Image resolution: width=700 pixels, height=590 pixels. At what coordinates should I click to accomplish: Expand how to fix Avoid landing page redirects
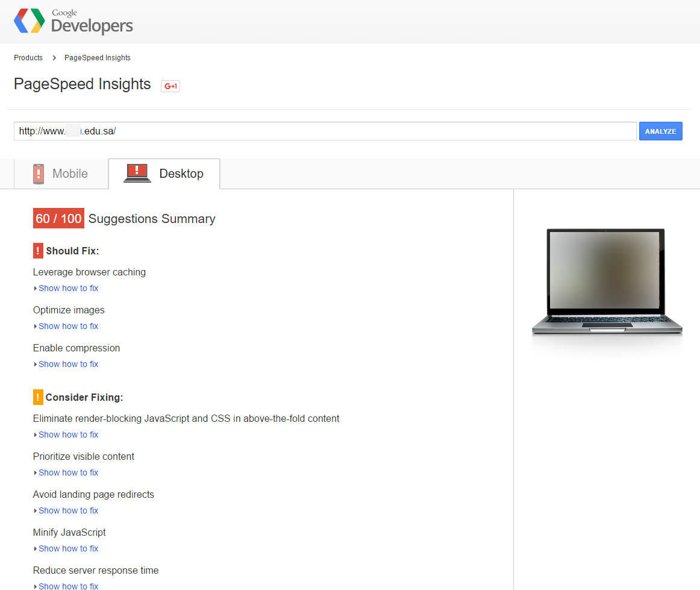coord(68,510)
